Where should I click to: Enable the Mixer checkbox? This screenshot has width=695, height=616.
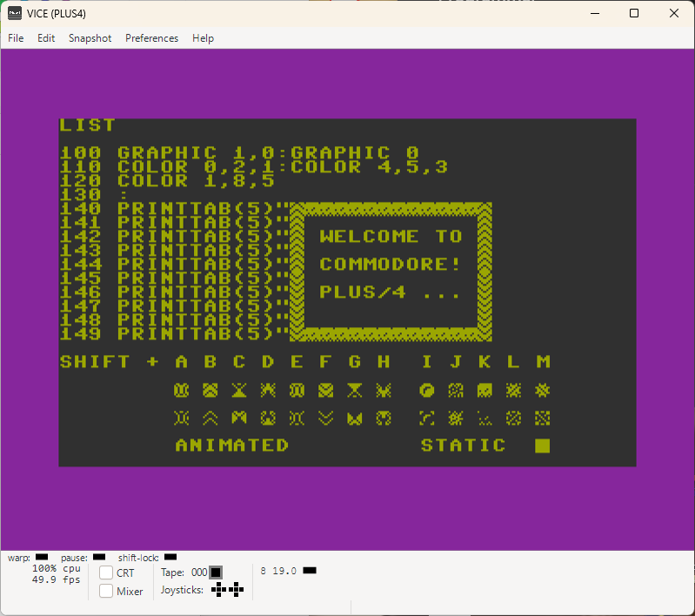(106, 591)
